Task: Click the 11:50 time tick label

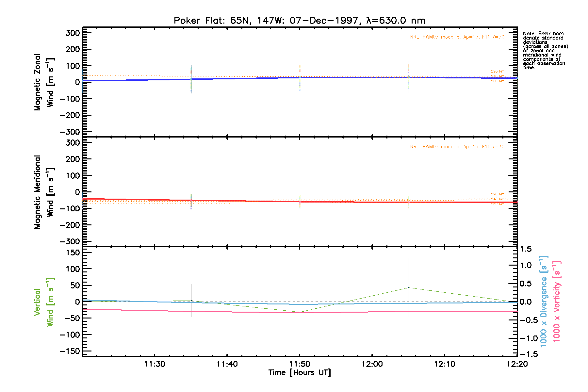Action: click(x=300, y=364)
